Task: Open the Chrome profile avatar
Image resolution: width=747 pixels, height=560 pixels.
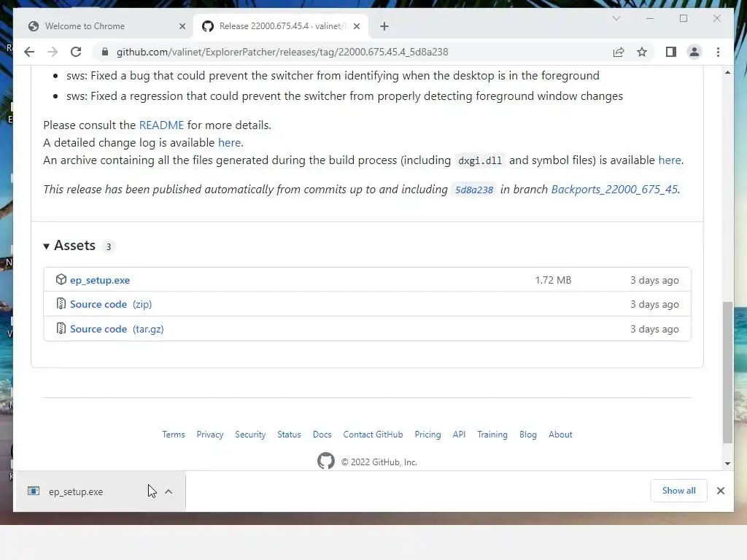Action: pyautogui.click(x=694, y=52)
